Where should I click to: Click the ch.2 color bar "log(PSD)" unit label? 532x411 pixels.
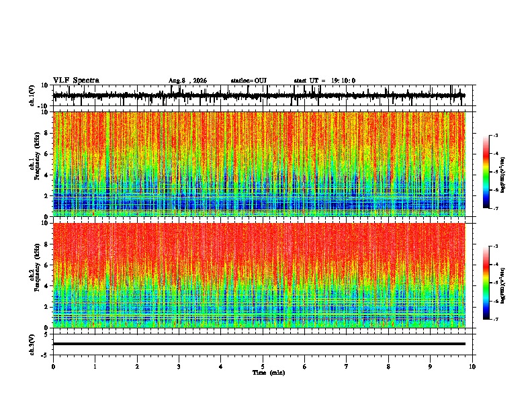pyautogui.click(x=503, y=286)
